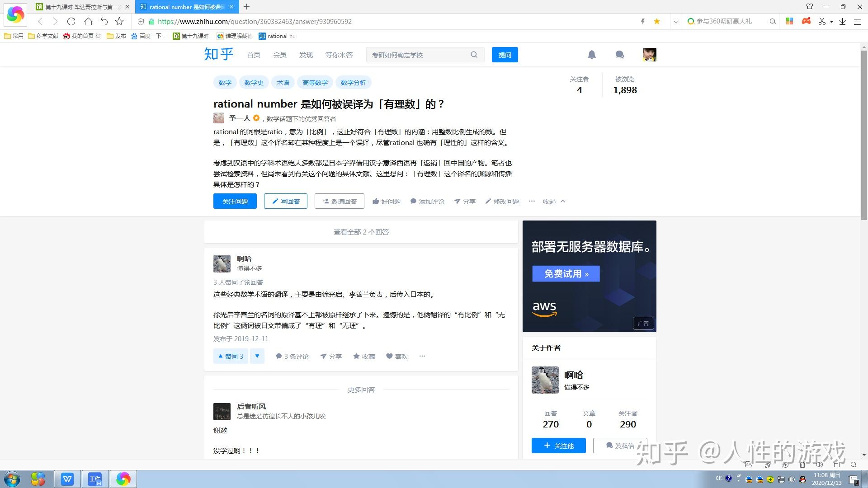The width and height of the screenshot is (868, 488).
Task: Click the search magnifier in Zhihu search box
Action: pos(474,55)
